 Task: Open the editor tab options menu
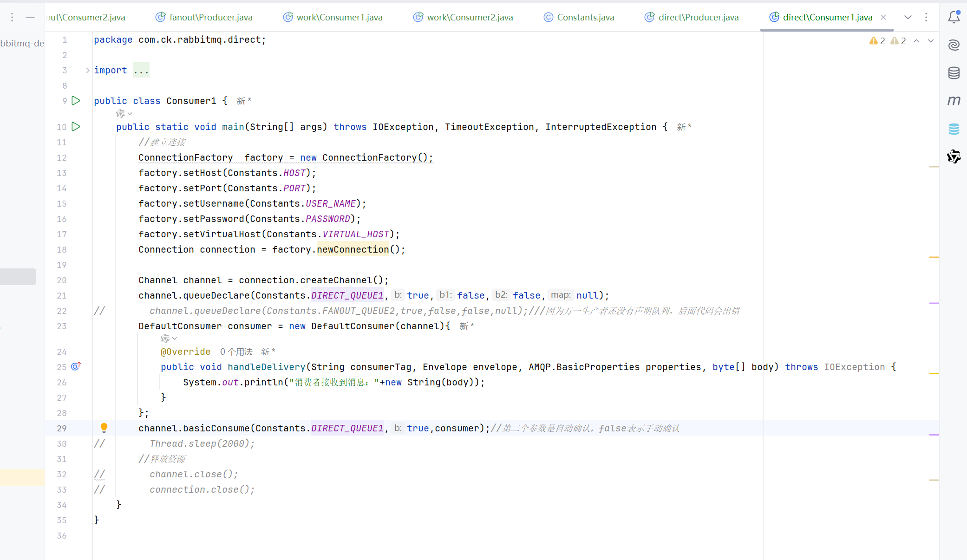pyautogui.click(x=926, y=17)
